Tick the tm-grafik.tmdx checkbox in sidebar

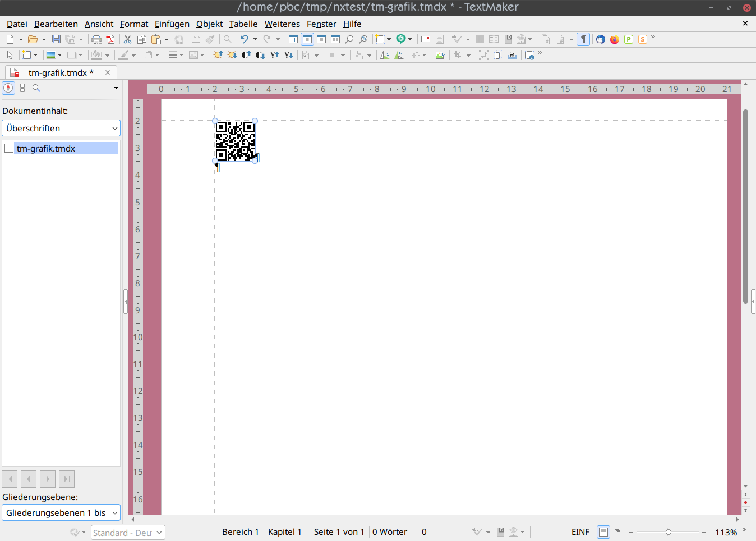point(9,148)
